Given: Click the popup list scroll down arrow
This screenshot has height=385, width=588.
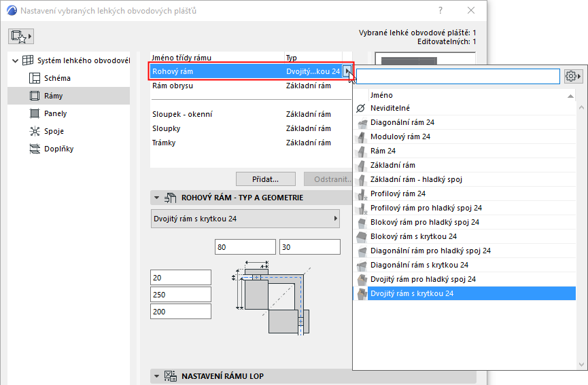Looking at the screenshot, I should point(581,365).
